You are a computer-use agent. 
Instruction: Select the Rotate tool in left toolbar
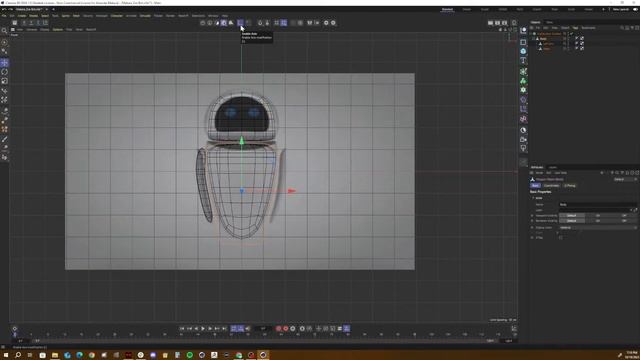point(4,72)
